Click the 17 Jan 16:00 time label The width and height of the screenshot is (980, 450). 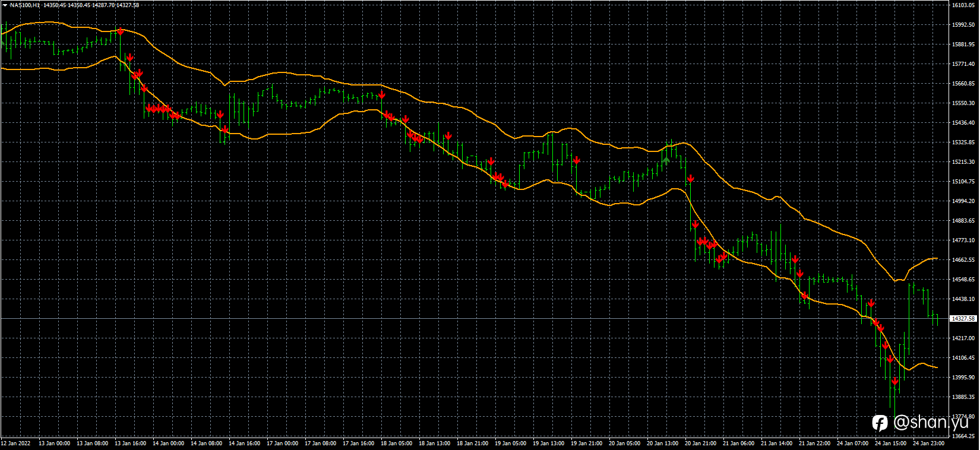tap(358, 443)
